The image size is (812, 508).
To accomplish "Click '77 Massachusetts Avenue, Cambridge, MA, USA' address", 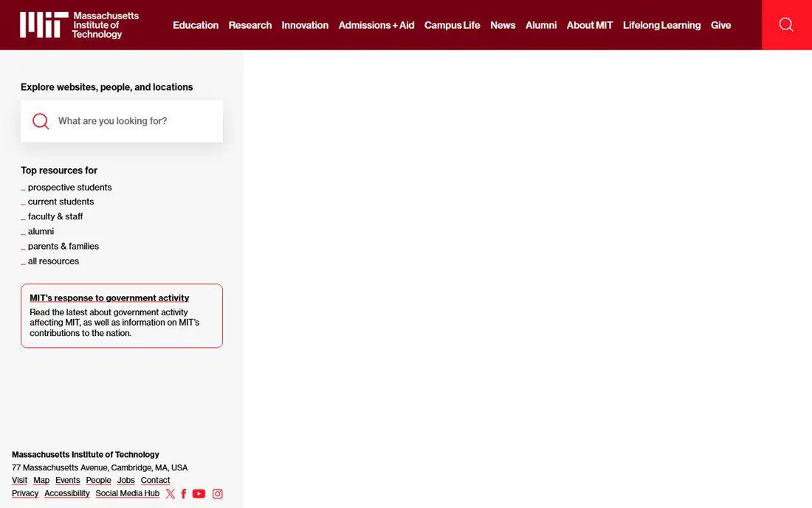I will pyautogui.click(x=100, y=467).
